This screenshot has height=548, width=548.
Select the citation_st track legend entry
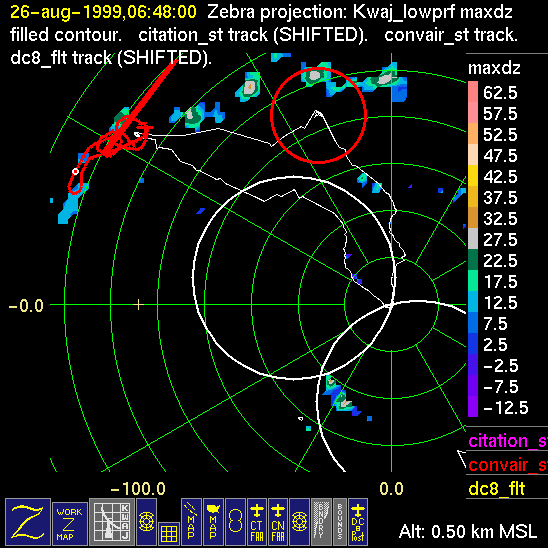[x=507, y=441]
